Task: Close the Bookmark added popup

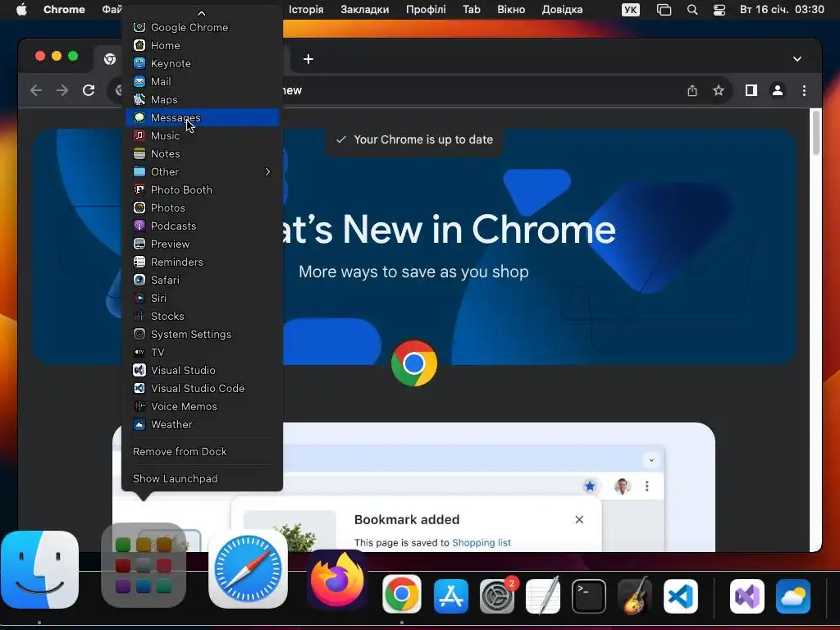Action: [579, 519]
